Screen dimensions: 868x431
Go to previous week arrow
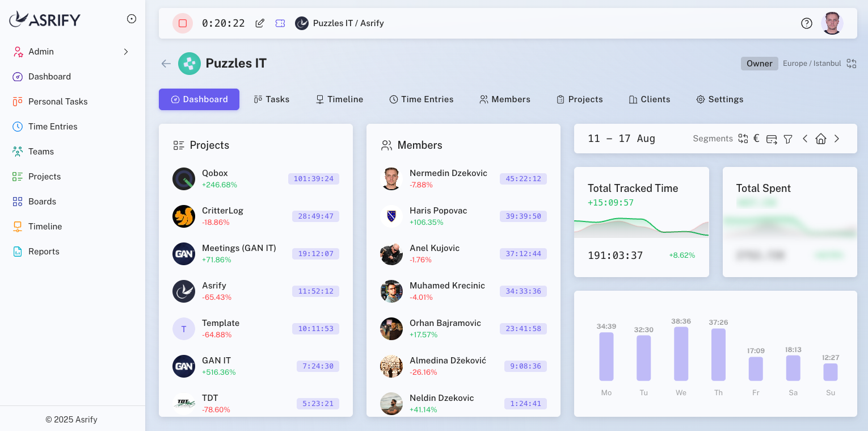coord(805,139)
